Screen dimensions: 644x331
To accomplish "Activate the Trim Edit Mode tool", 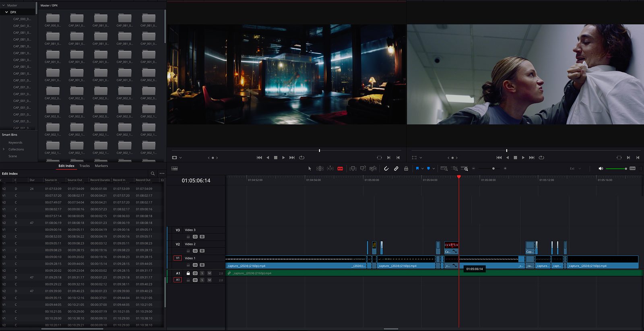I will tap(320, 169).
